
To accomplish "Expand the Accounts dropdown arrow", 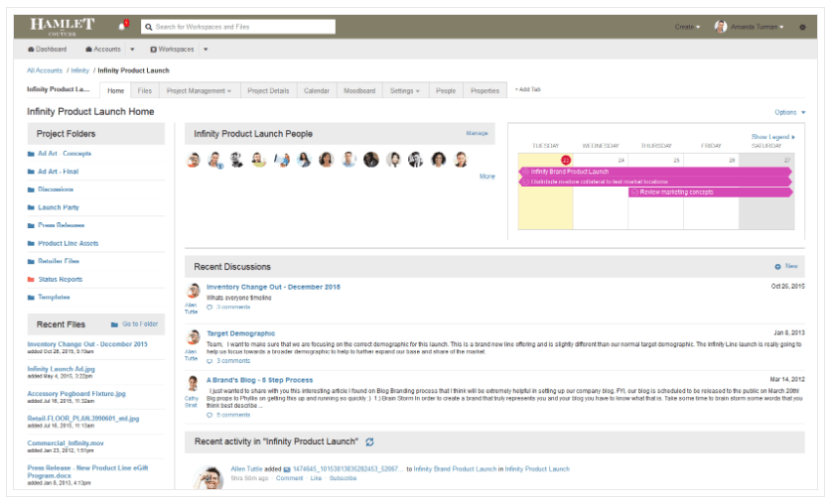I will point(132,50).
